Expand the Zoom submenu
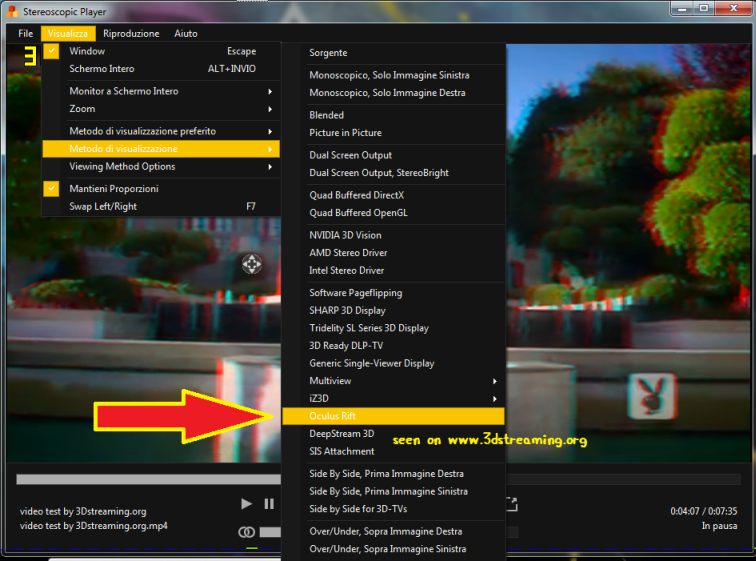756x561 pixels. point(161,109)
